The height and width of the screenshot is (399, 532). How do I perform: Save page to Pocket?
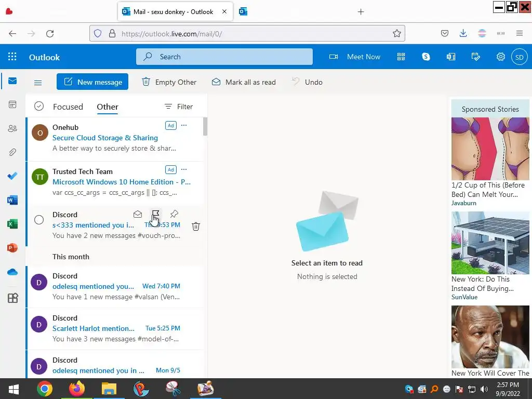click(445, 33)
